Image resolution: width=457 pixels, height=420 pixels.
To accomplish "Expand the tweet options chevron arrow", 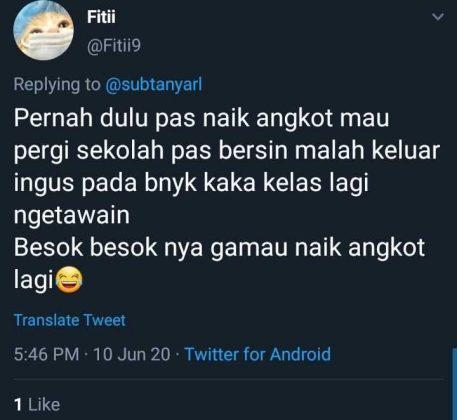I will tap(438, 17).
